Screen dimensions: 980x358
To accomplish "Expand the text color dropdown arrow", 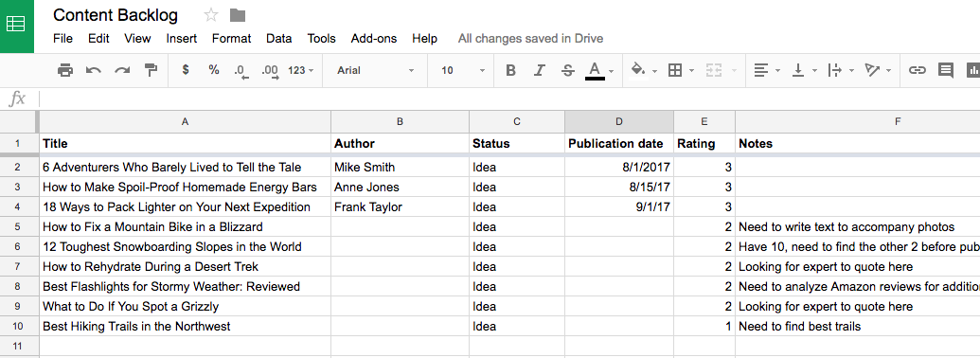I will [x=612, y=71].
